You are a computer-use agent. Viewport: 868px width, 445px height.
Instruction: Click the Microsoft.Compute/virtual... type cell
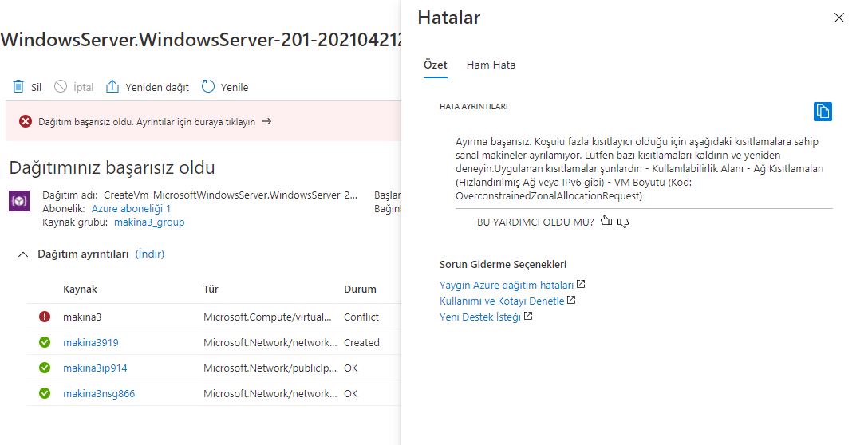267,317
